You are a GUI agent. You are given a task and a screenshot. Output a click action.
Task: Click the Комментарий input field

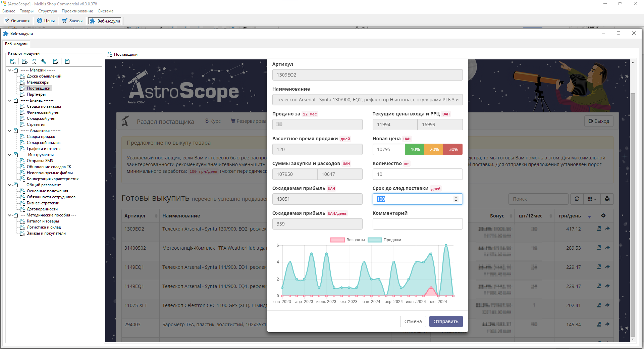(418, 224)
